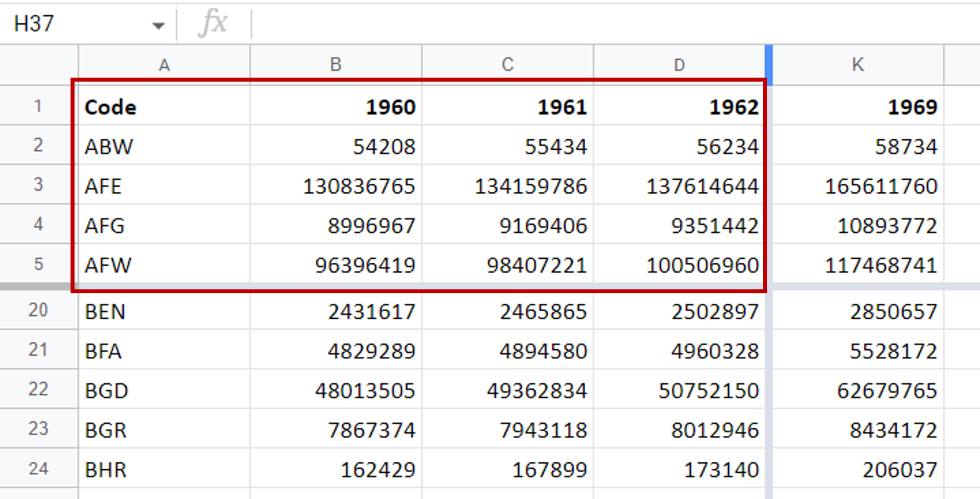This screenshot has height=499, width=980.
Task: Select row 22 header
Action: tap(39, 389)
